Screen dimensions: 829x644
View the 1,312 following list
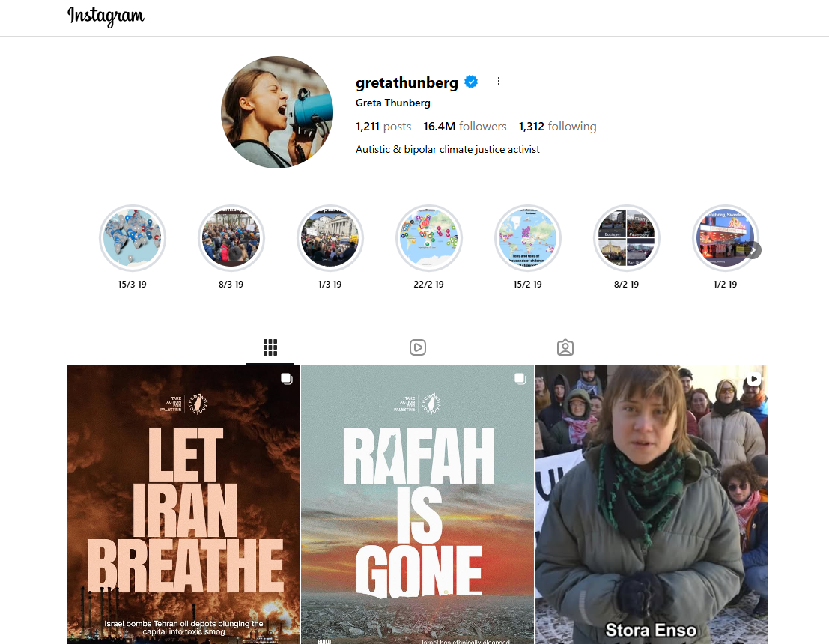[x=557, y=127]
